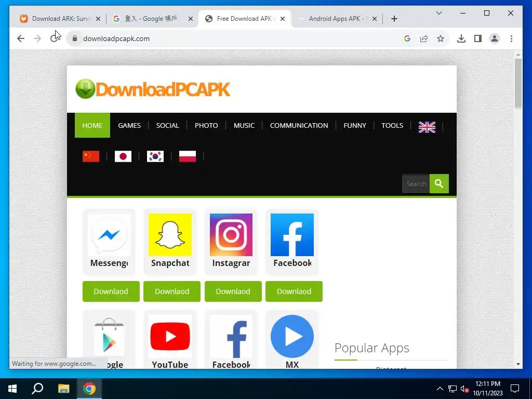Open the HOME menu item
Viewport: 532px width, 399px height.
pyautogui.click(x=92, y=125)
